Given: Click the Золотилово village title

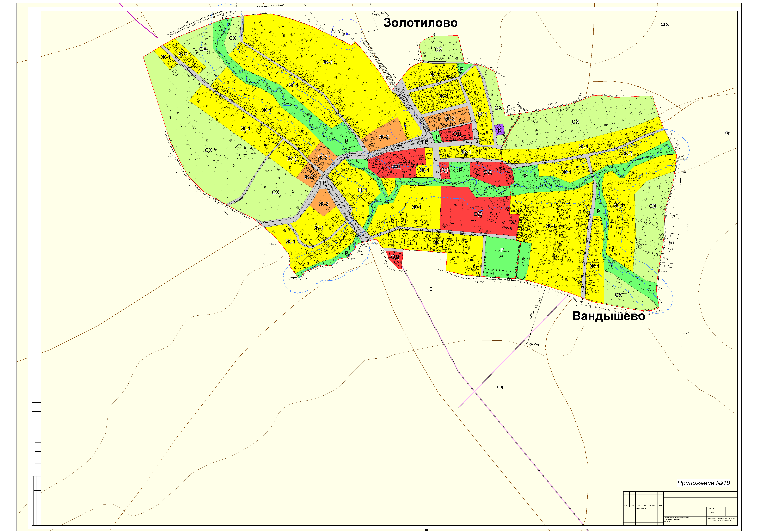Looking at the screenshot, I should (x=420, y=23).
